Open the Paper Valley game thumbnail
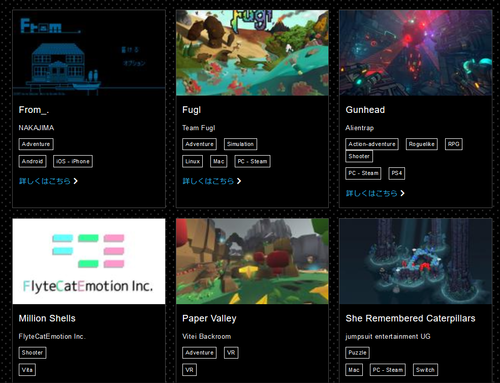500x383 pixels. (x=252, y=261)
